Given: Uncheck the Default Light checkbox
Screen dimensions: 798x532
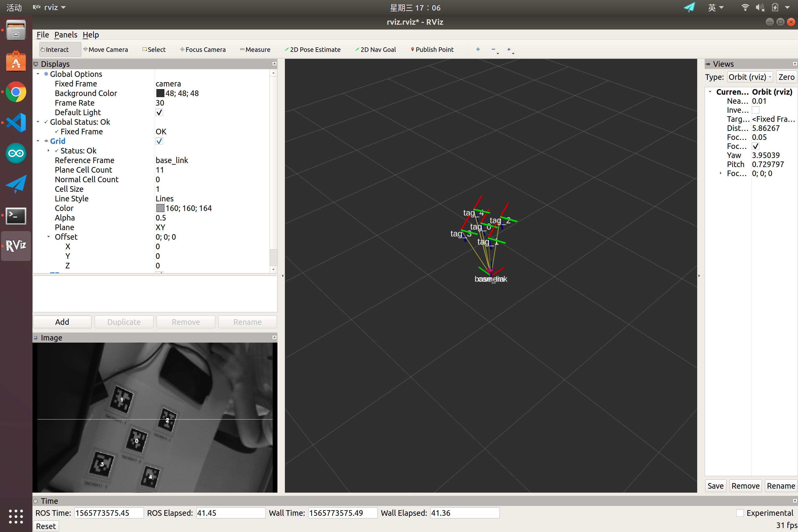Looking at the screenshot, I should pyautogui.click(x=159, y=112).
